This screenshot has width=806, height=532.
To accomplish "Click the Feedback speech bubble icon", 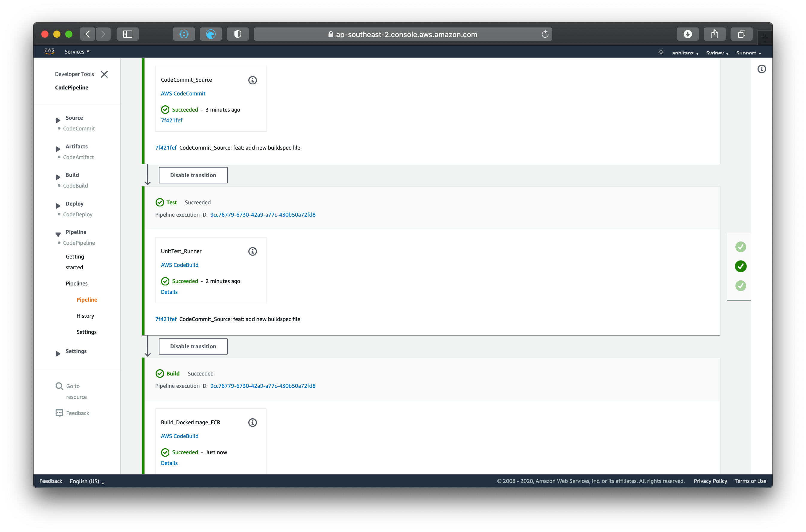I will (59, 413).
